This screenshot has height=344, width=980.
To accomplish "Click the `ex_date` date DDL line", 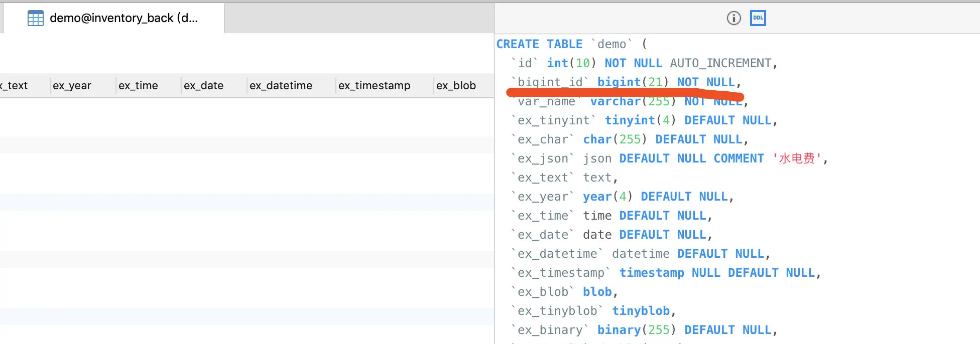I will click(611, 235).
